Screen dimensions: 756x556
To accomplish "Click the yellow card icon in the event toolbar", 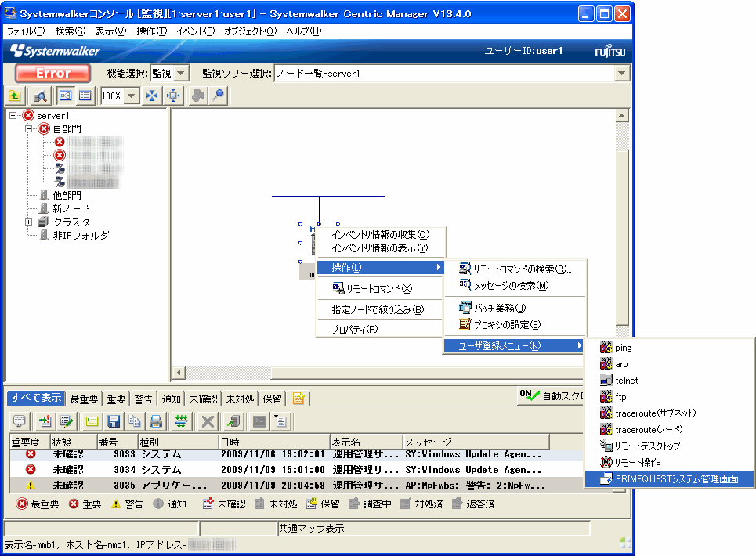I will click(x=92, y=421).
